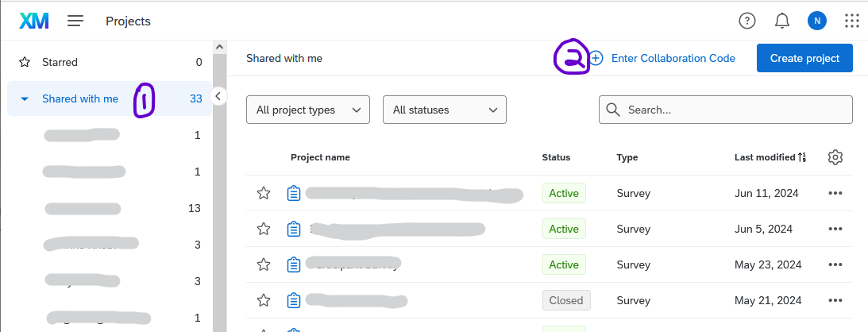Open the column settings gear icon
Screen dimensions: 868x332
835,157
